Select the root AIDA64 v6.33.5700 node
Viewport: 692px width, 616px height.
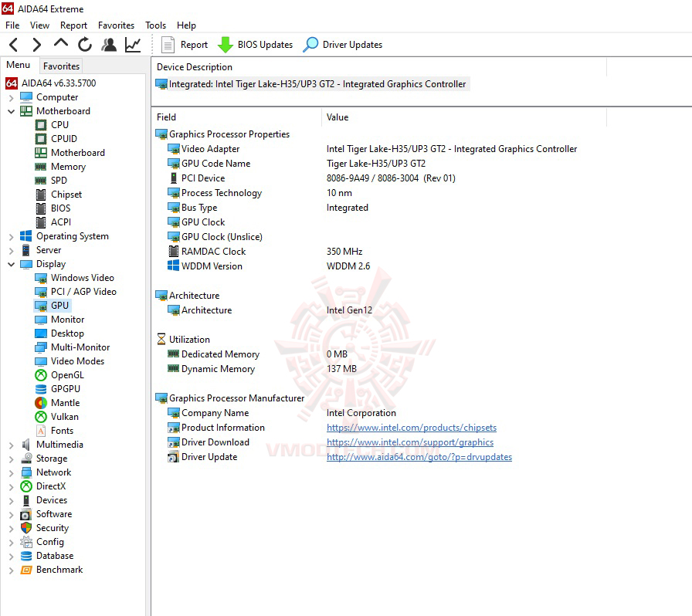coord(51,83)
